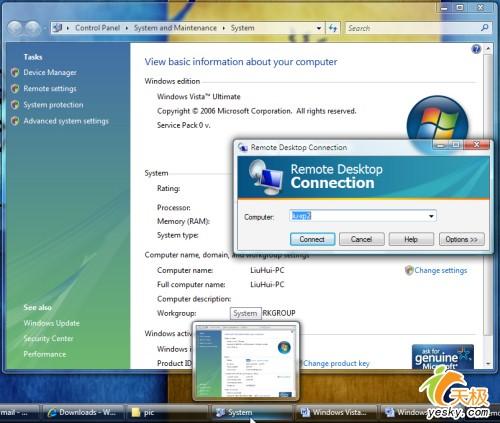The image size is (500, 423).
Task: Click Cancel in Remote Desktop Connection
Action: pyautogui.click(x=362, y=239)
